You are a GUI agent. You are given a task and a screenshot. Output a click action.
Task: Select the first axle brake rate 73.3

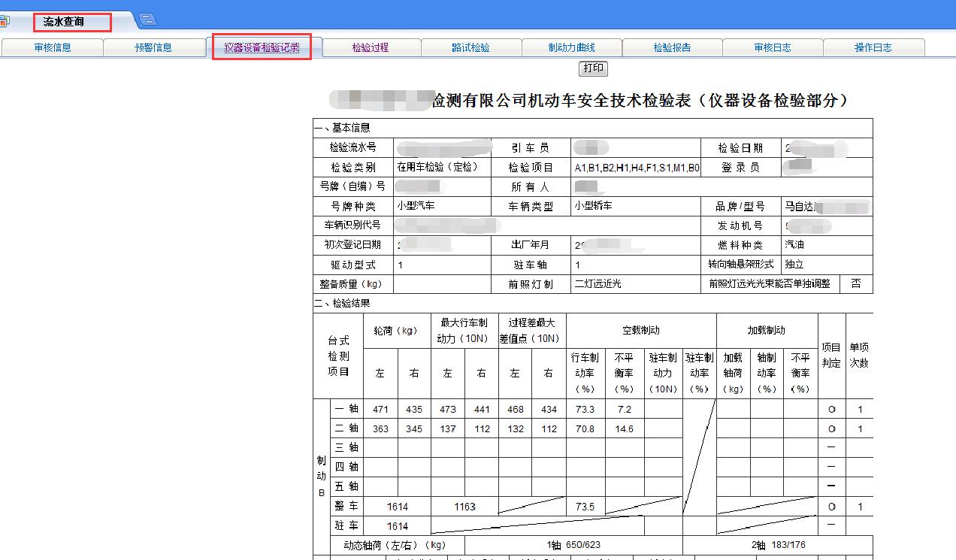click(x=585, y=410)
